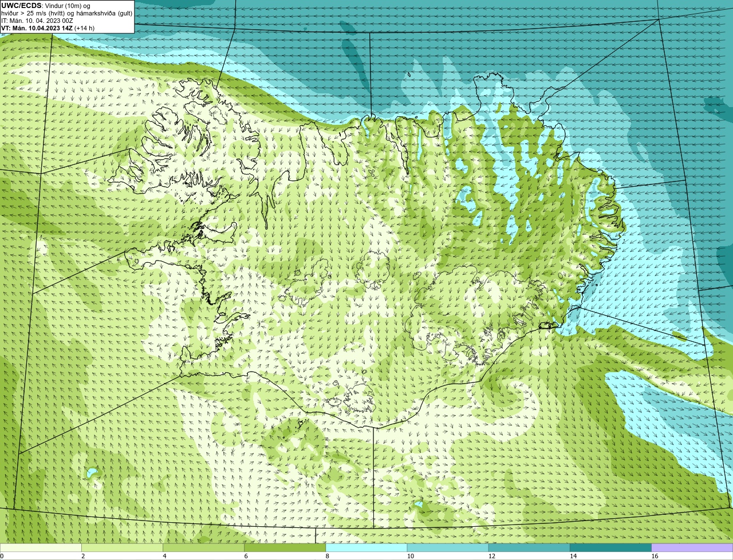Image resolution: width=733 pixels, height=560 pixels.
Task: Choose the 12–14 m/s teal legend swatch
Action: coord(529,548)
